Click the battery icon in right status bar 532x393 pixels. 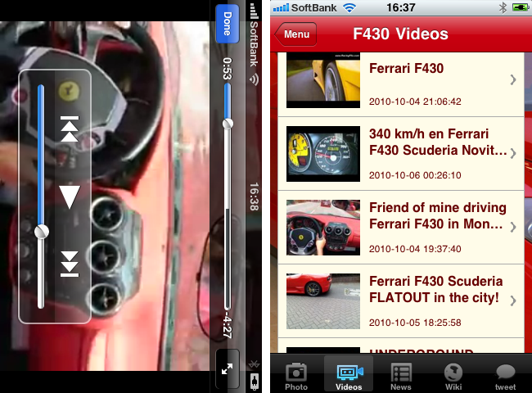(520, 7)
